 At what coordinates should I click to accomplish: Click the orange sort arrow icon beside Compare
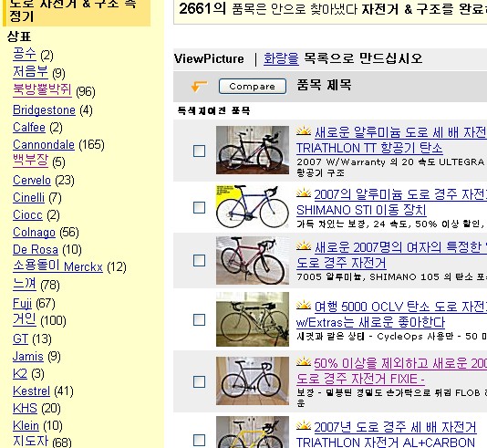pyautogui.click(x=199, y=86)
